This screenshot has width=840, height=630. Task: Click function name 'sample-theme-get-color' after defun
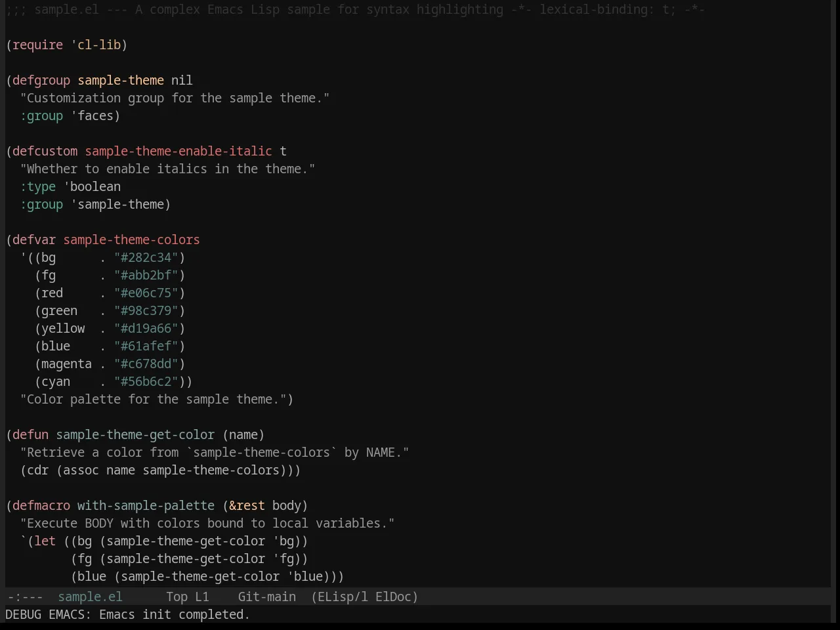(135, 434)
